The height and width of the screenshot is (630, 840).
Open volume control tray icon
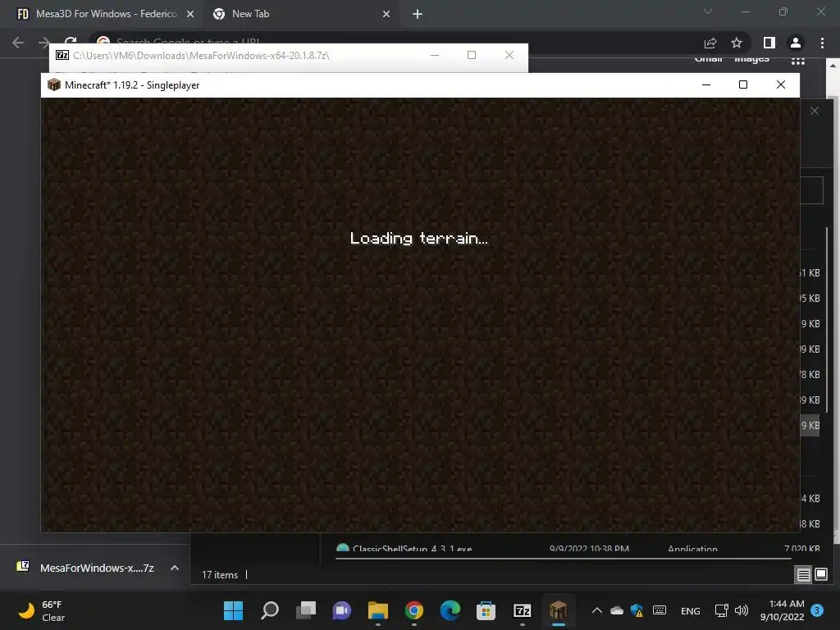[x=742, y=610]
